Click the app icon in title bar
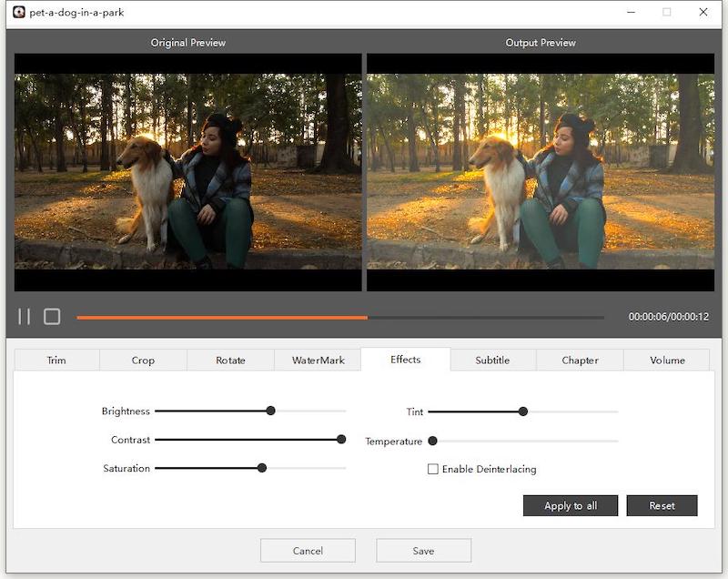 tap(18, 13)
